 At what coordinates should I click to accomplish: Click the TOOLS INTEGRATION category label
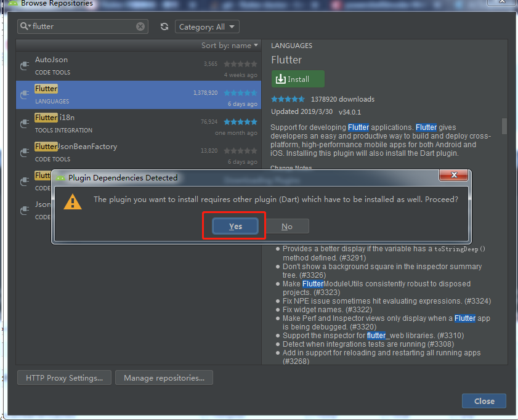[63, 131]
